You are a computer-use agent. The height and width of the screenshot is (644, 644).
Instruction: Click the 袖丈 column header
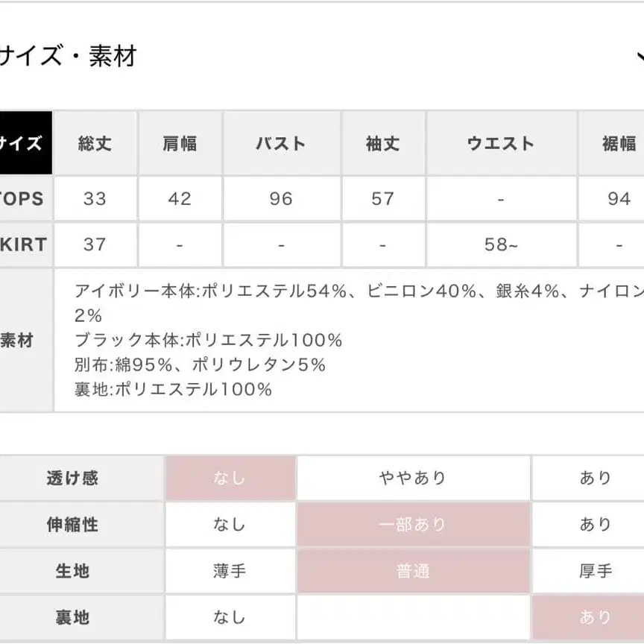tap(382, 143)
